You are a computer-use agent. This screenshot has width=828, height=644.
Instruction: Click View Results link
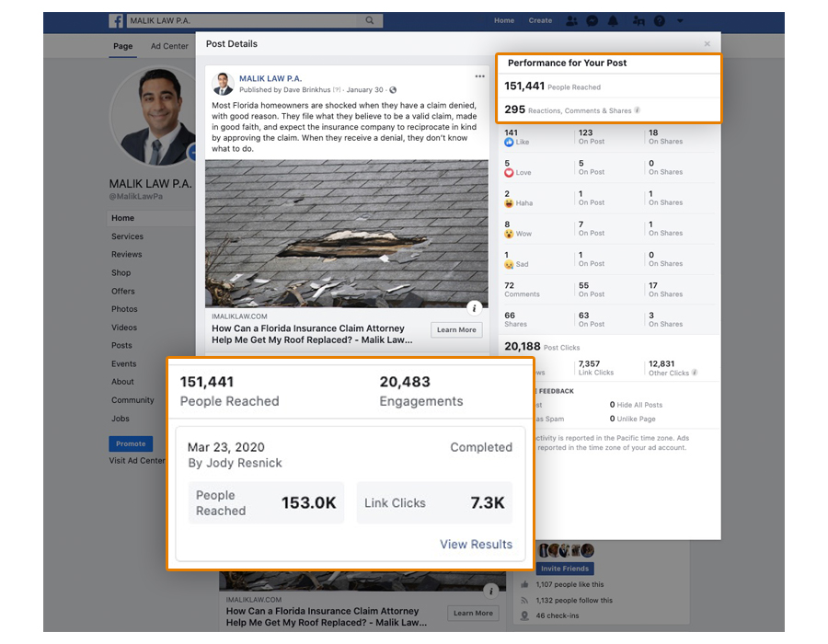(476, 545)
